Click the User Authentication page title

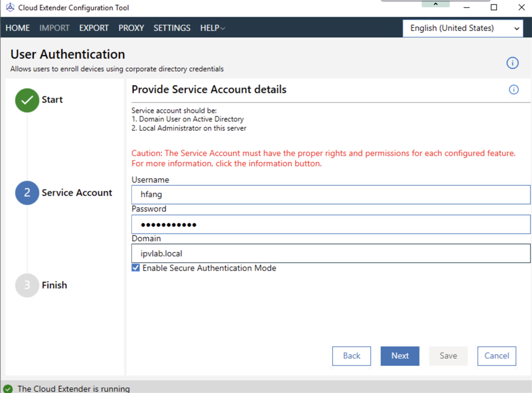(68, 54)
